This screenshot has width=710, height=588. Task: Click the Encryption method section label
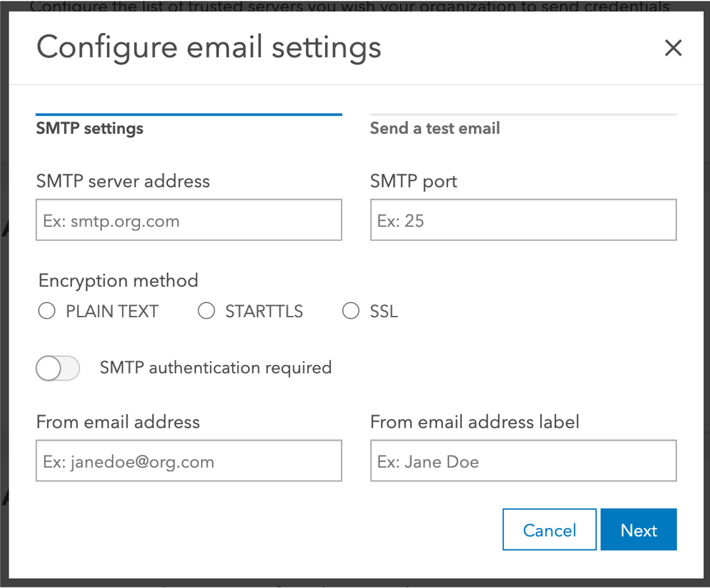click(118, 281)
